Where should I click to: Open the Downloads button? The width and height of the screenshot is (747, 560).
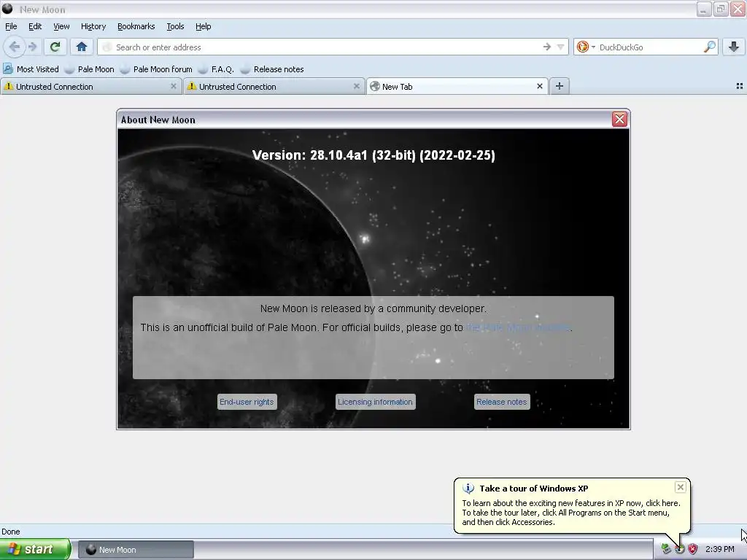(734, 47)
